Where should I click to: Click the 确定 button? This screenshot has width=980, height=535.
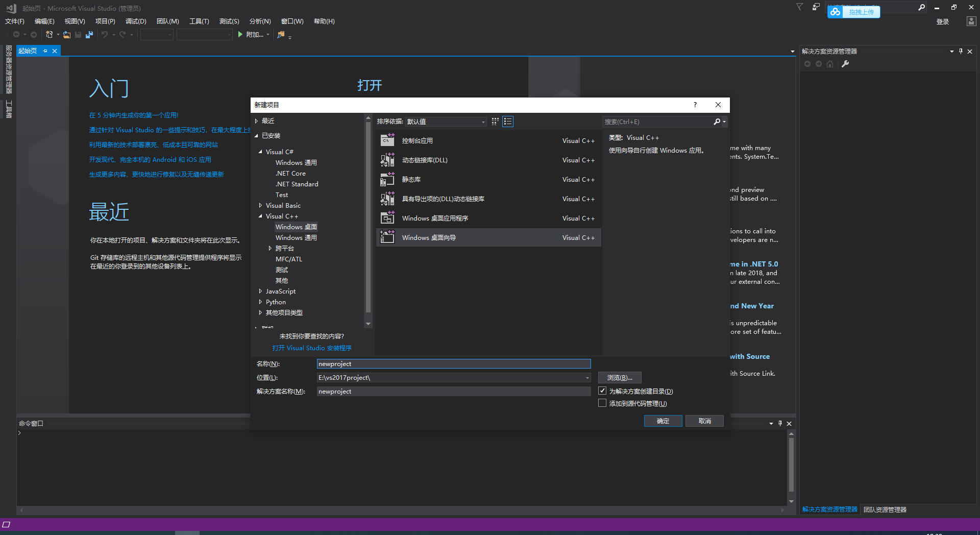[x=663, y=421]
